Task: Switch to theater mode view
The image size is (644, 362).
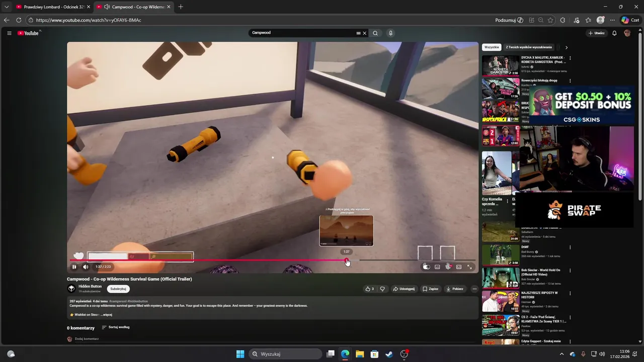Action: [x=459, y=267]
